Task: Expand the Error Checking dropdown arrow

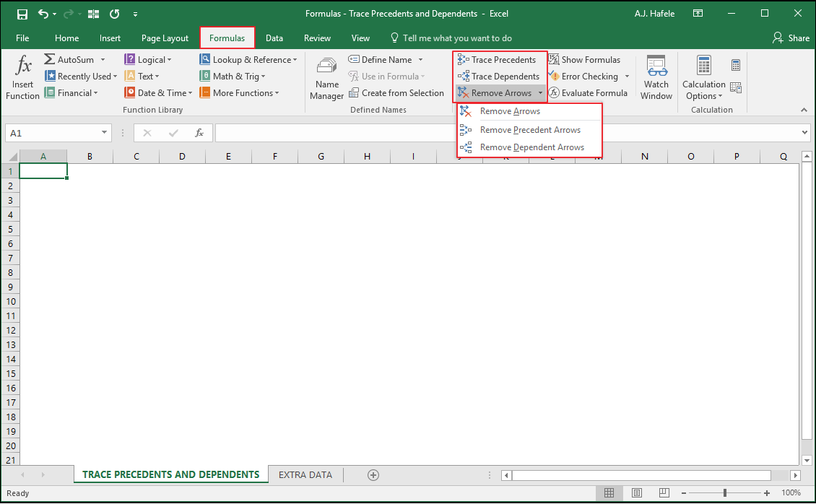Action: tap(627, 76)
